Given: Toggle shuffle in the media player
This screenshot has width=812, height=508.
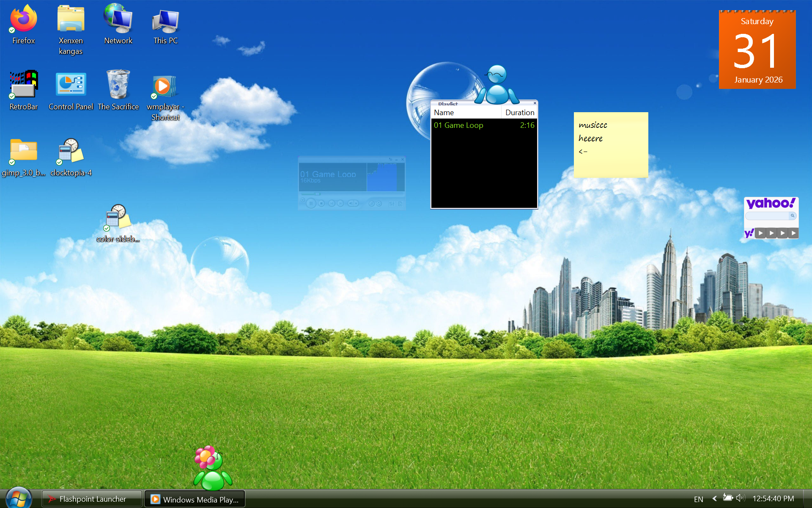Looking at the screenshot, I should pyautogui.click(x=372, y=204).
